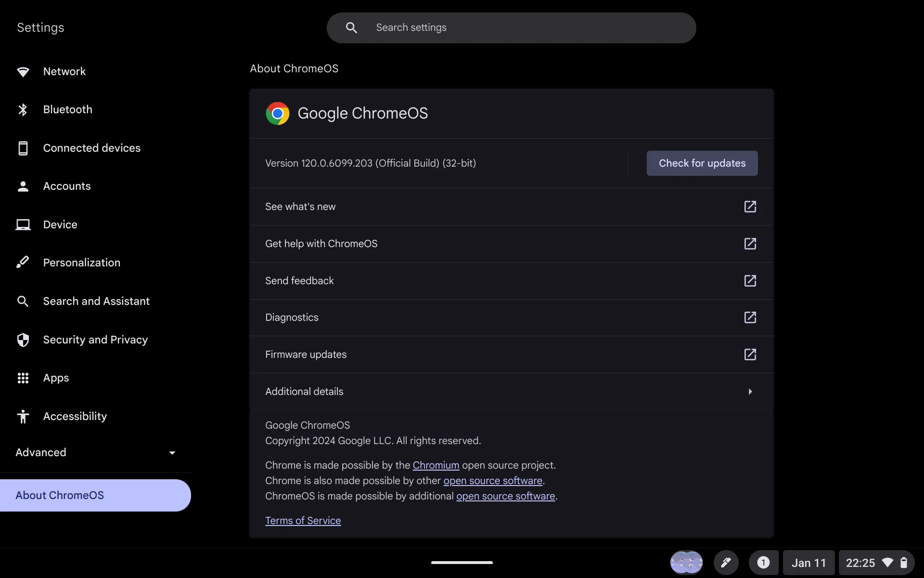Click the Wi-Fi Network icon in sidebar
924x578 pixels.
[x=23, y=72]
